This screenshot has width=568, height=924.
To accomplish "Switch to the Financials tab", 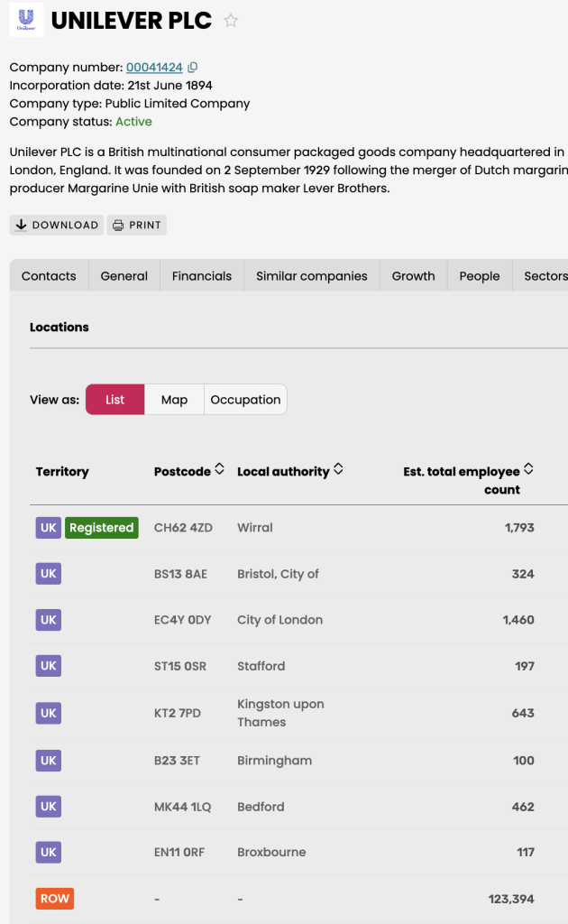I will click(202, 276).
